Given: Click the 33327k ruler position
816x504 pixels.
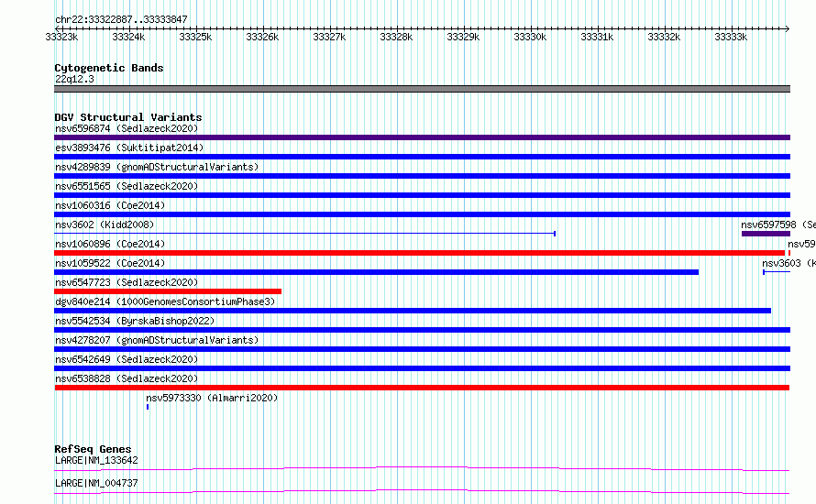Looking at the screenshot, I should (x=329, y=37).
